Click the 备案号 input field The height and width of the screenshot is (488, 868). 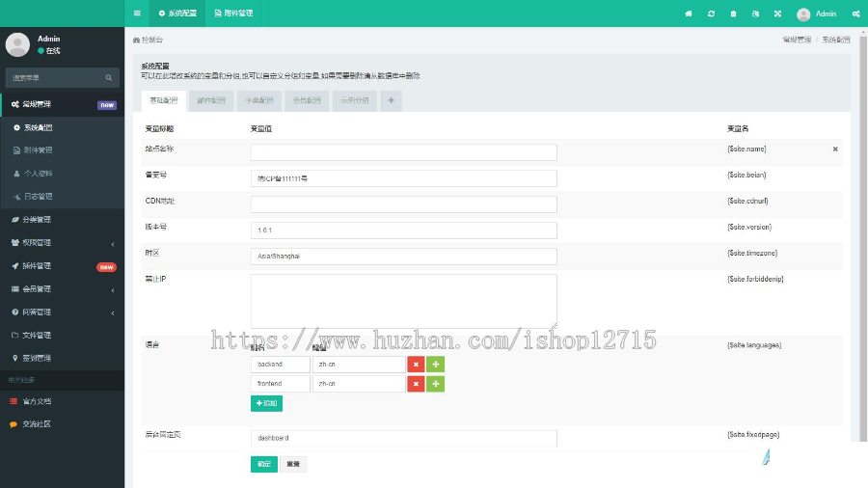coord(403,178)
